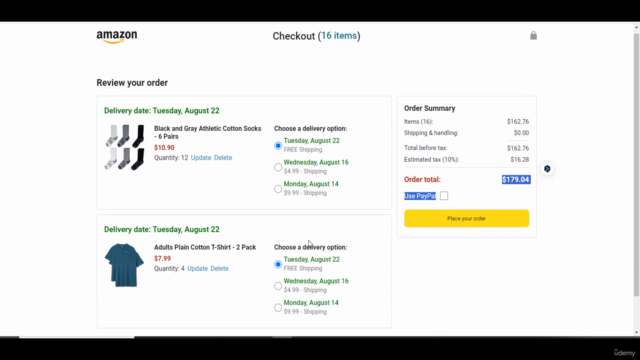Update the T-shirt quantity
This screenshot has height=360, width=640.
[x=198, y=268]
